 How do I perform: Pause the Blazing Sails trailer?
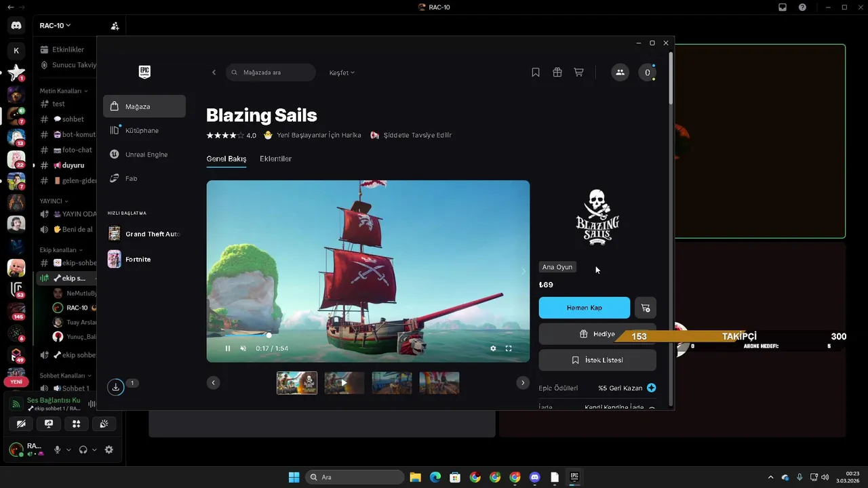click(228, 348)
